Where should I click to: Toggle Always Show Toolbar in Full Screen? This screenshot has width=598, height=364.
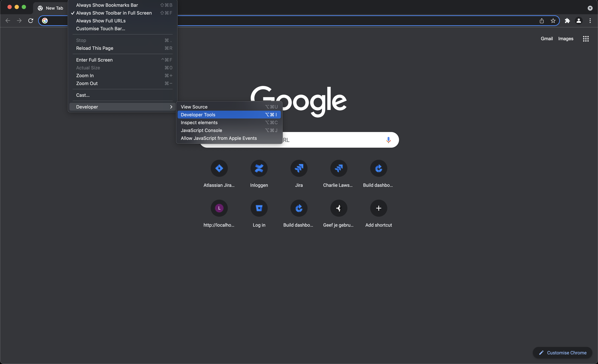pyautogui.click(x=123, y=13)
